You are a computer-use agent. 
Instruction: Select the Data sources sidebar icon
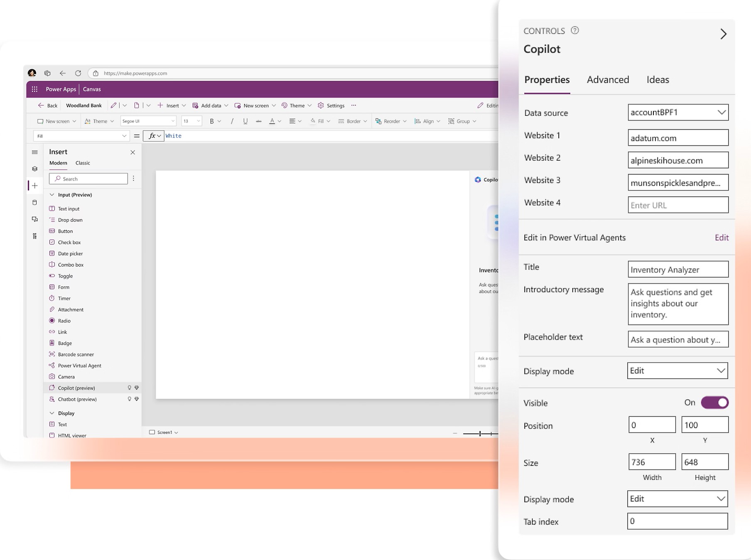[x=35, y=202]
